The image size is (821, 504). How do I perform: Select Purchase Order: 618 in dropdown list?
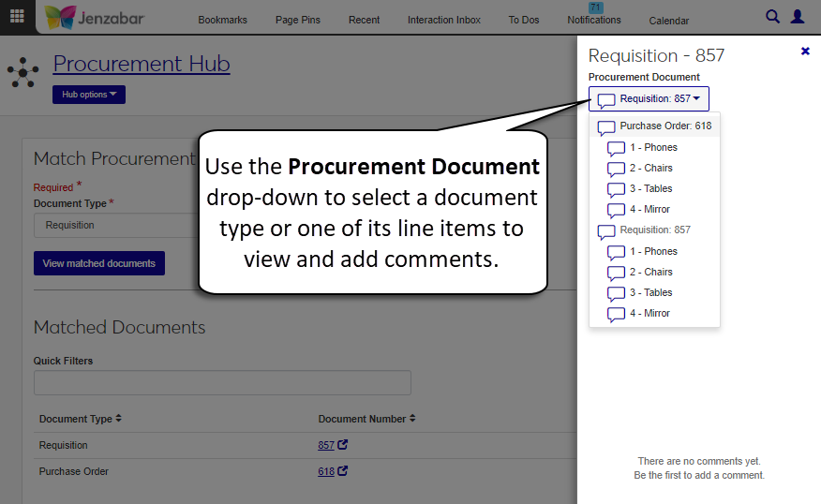(654, 126)
